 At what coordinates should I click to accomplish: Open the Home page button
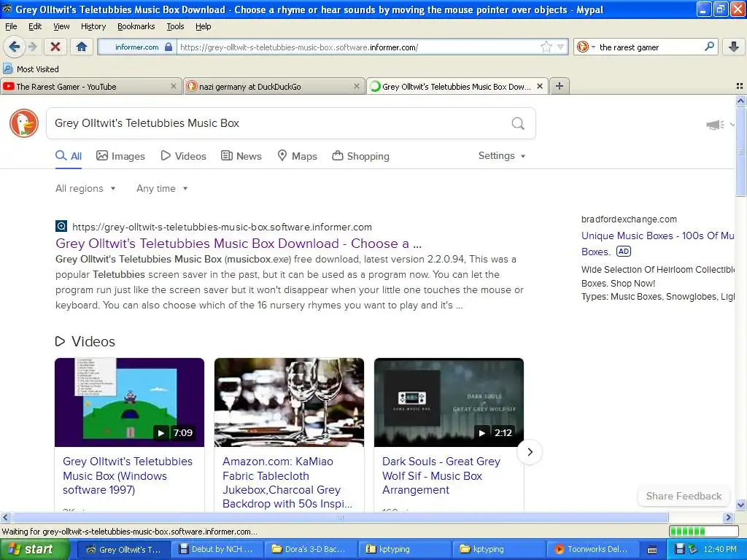pos(82,47)
